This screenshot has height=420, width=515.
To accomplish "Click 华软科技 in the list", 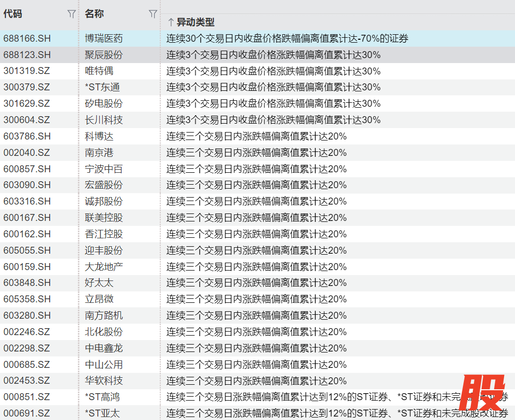I will point(104,381).
